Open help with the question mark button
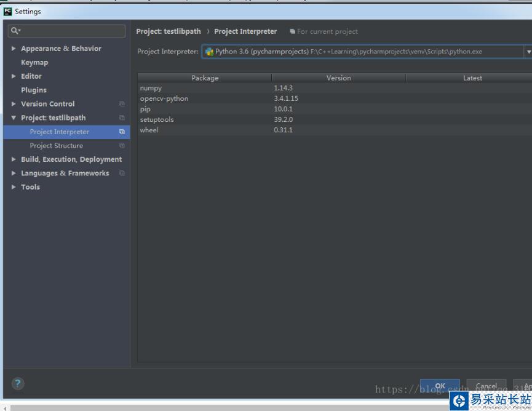The width and height of the screenshot is (532, 411). coord(18,383)
